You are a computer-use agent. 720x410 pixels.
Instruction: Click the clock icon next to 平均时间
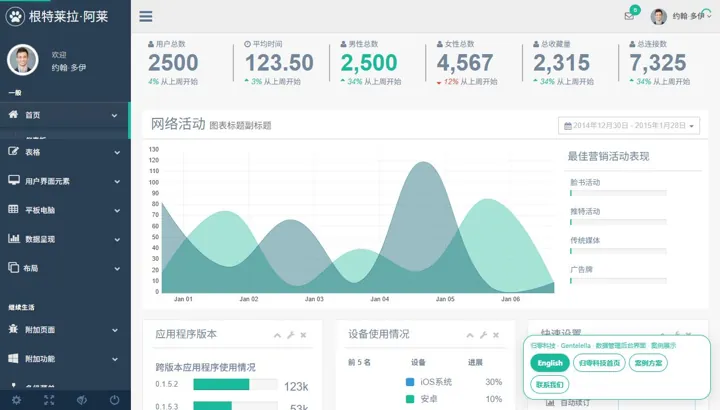(248, 44)
